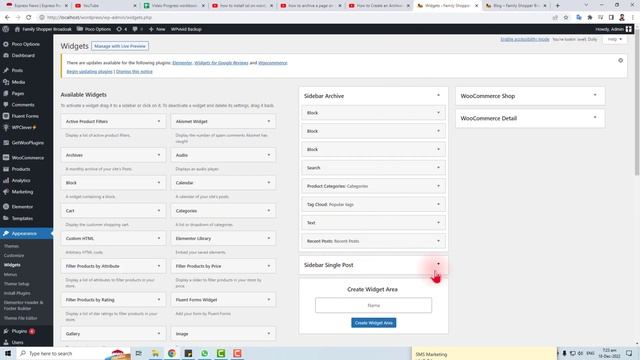This screenshot has height=360, width=640.
Task: Expand the first Block widget in Sidebar Archive
Action: tap(438, 112)
